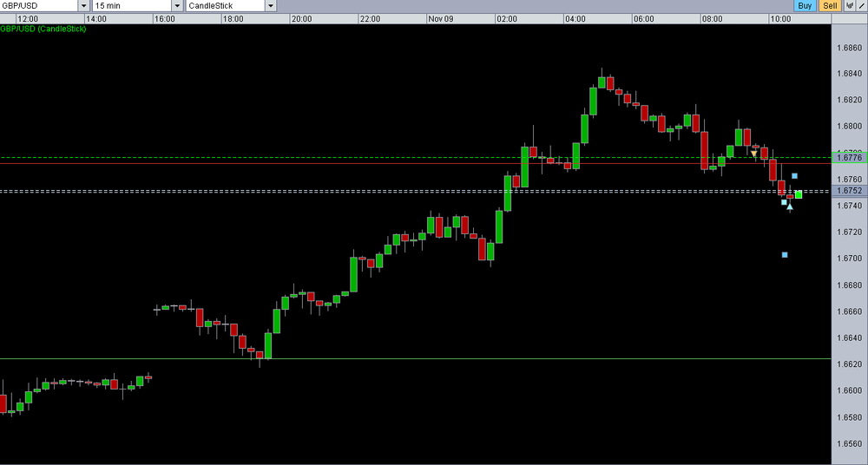
Task: Open the CandleStick chart type dropdown arrow
Action: click(x=271, y=6)
